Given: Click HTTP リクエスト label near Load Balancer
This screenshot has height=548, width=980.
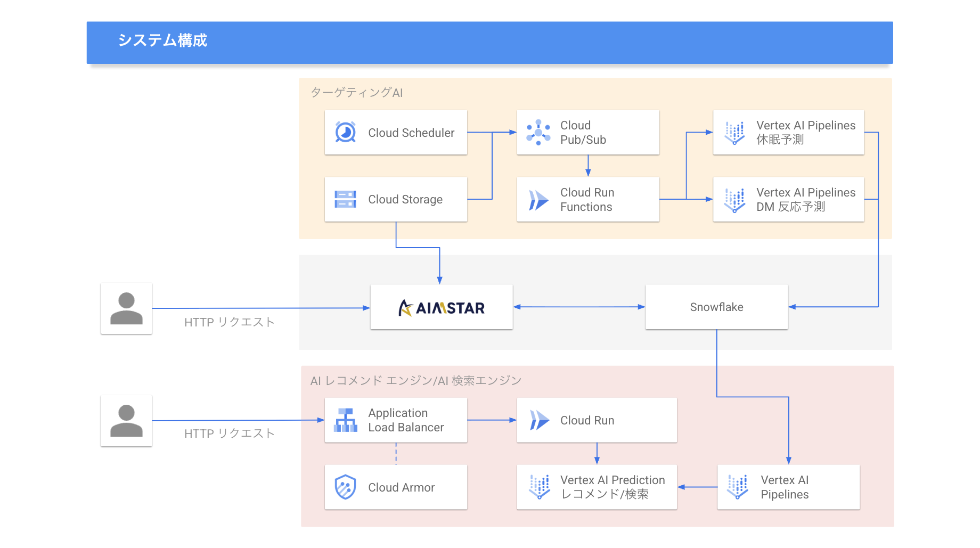Looking at the screenshot, I should [230, 434].
